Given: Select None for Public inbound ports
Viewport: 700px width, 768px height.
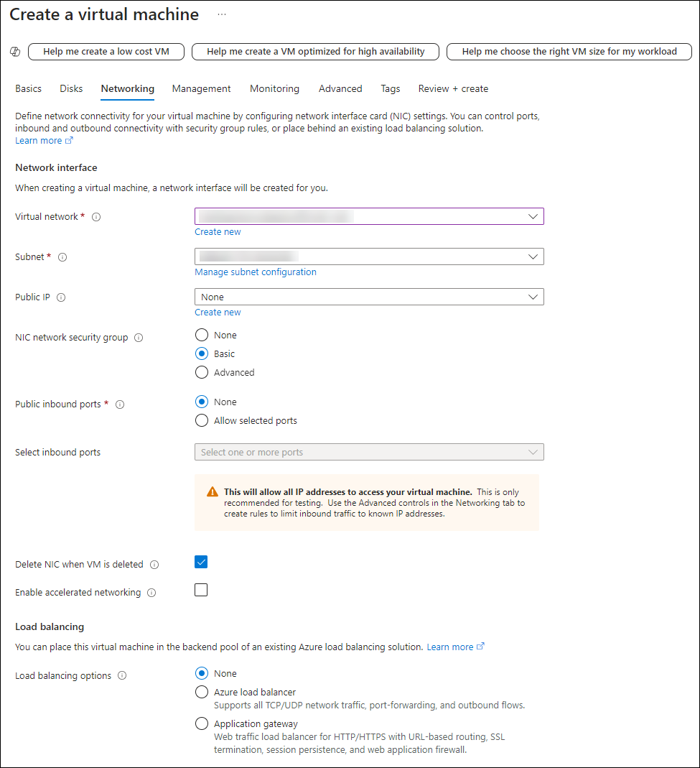Looking at the screenshot, I should click(x=202, y=402).
